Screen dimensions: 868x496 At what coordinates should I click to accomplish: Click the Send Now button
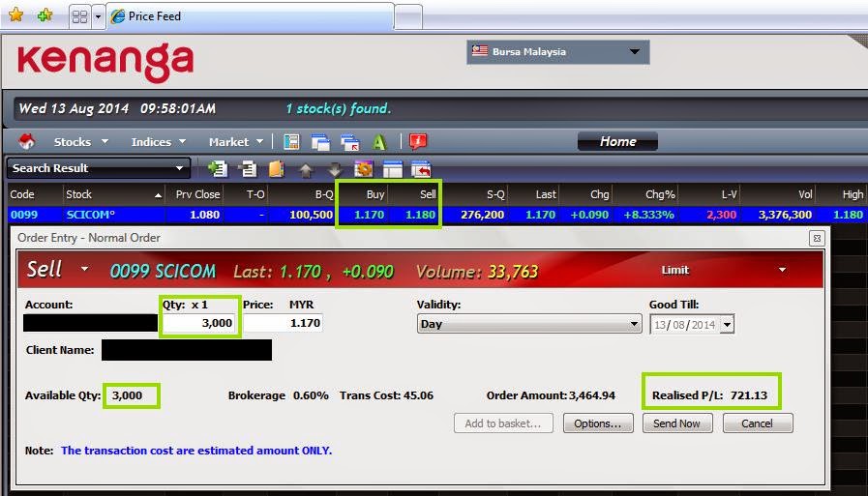coord(677,423)
